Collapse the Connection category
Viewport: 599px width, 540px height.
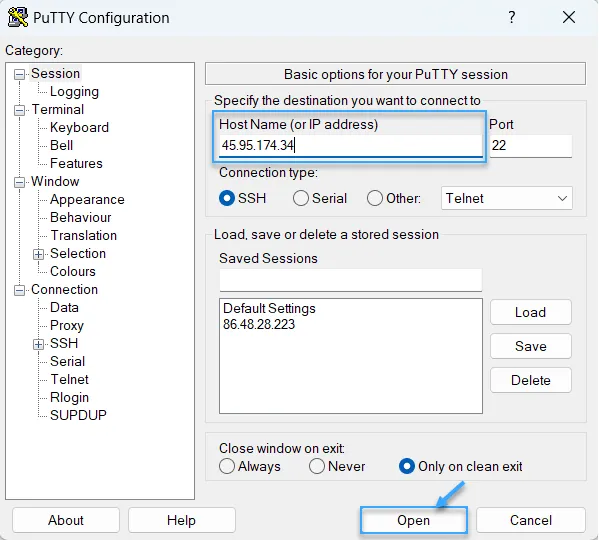(19, 291)
